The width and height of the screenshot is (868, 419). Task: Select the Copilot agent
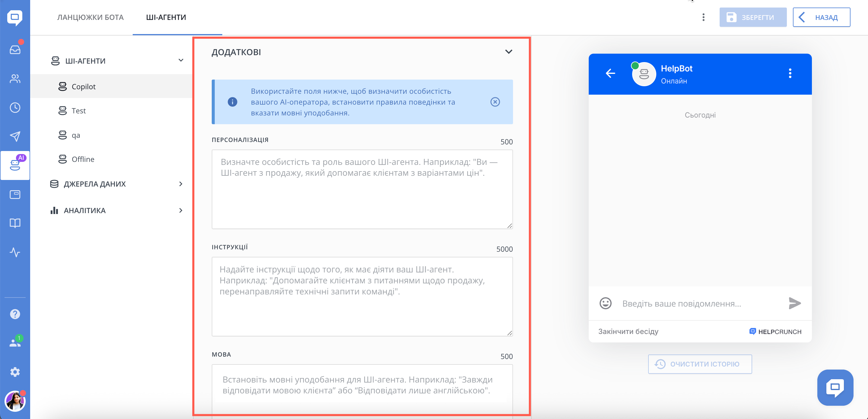point(111,87)
